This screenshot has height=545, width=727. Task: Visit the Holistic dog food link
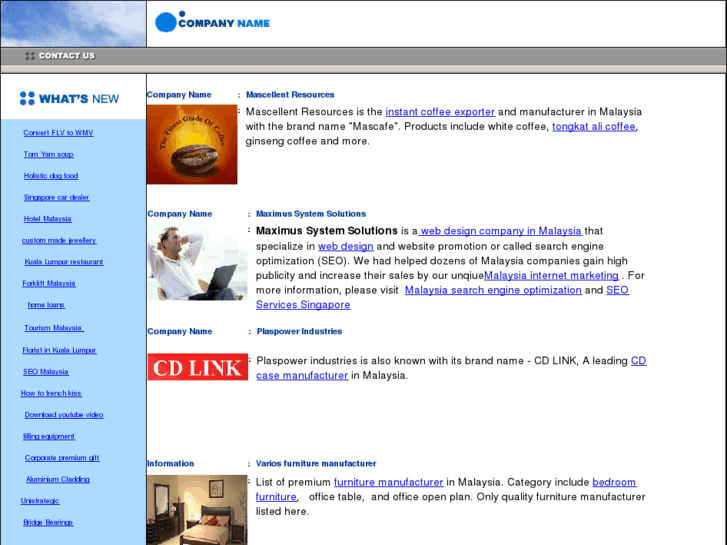pyautogui.click(x=51, y=176)
